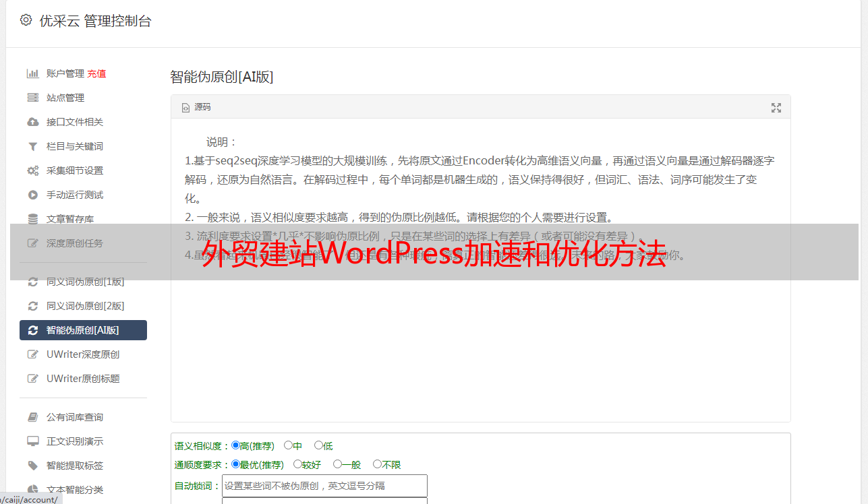Screen dimensions: 868x504
Task: Select 中 semantic similarity option
Action: pyautogui.click(x=288, y=445)
